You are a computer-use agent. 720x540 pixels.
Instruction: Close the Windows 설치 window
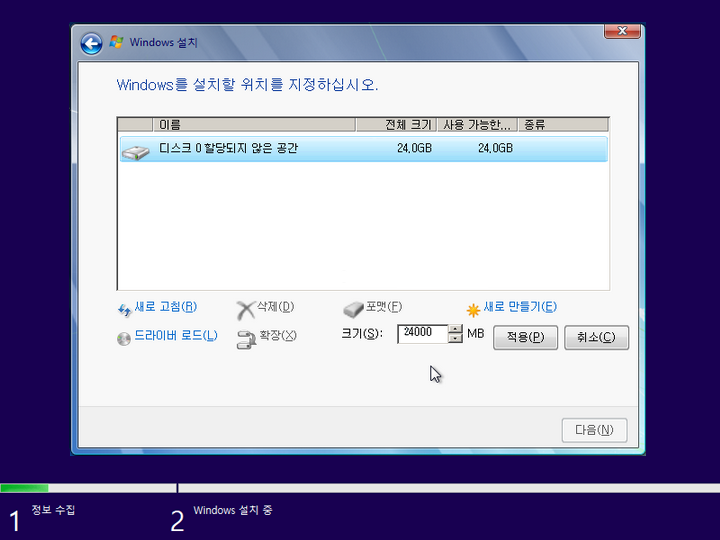[622, 31]
